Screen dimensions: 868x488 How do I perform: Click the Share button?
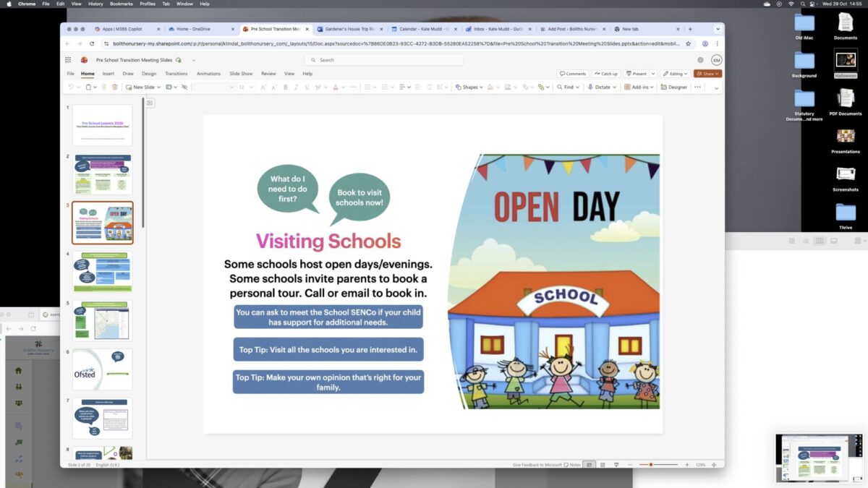pos(707,74)
